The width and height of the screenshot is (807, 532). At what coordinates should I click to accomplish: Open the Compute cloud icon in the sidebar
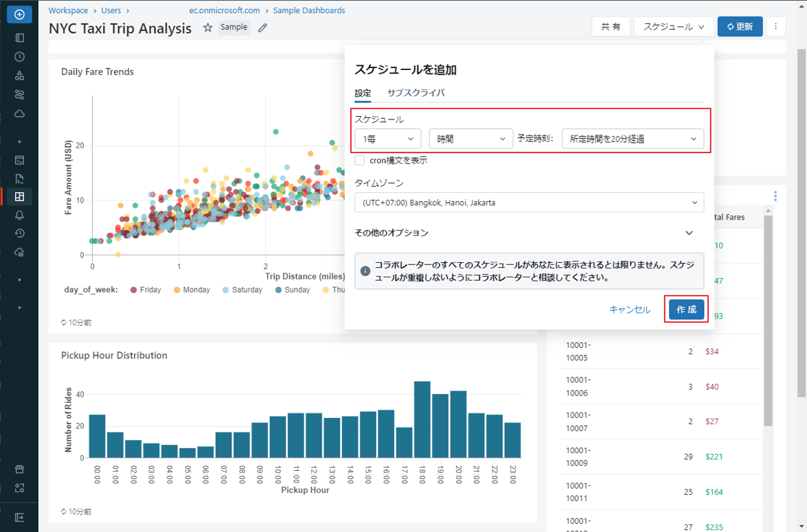point(19,113)
